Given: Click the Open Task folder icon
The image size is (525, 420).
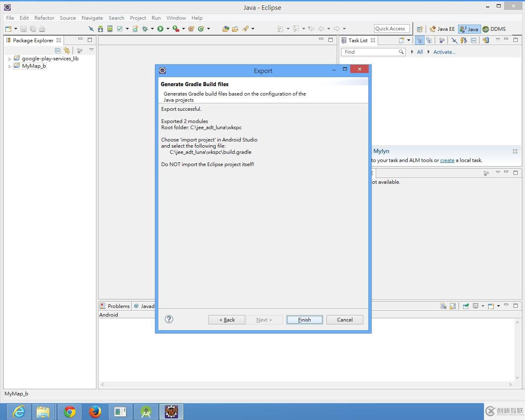Looking at the screenshot, I should tap(235, 29).
